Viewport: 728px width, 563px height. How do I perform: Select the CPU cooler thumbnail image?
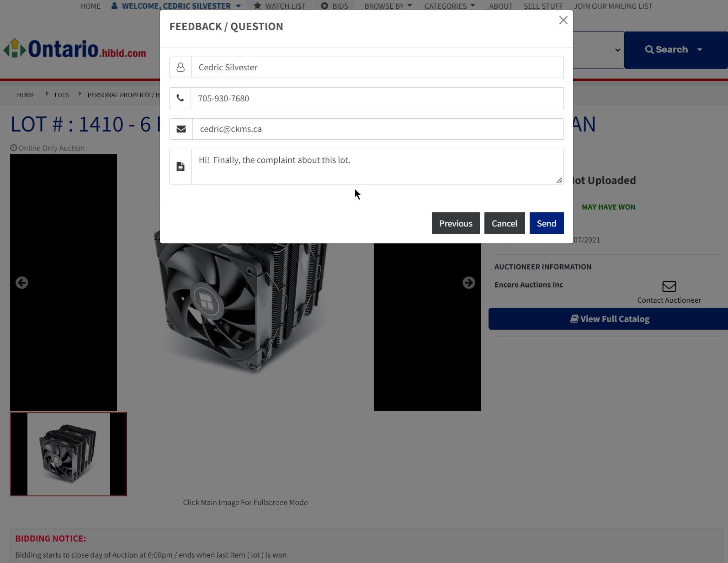coord(69,454)
